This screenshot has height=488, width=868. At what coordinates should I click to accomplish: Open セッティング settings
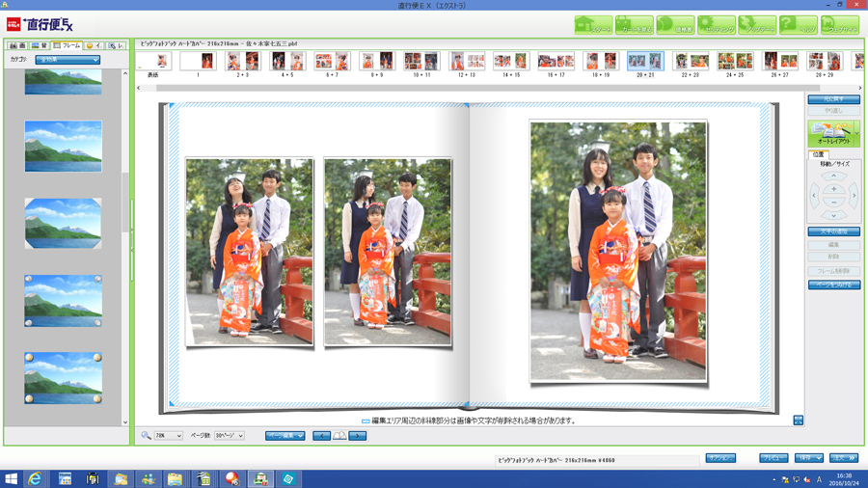[x=717, y=25]
